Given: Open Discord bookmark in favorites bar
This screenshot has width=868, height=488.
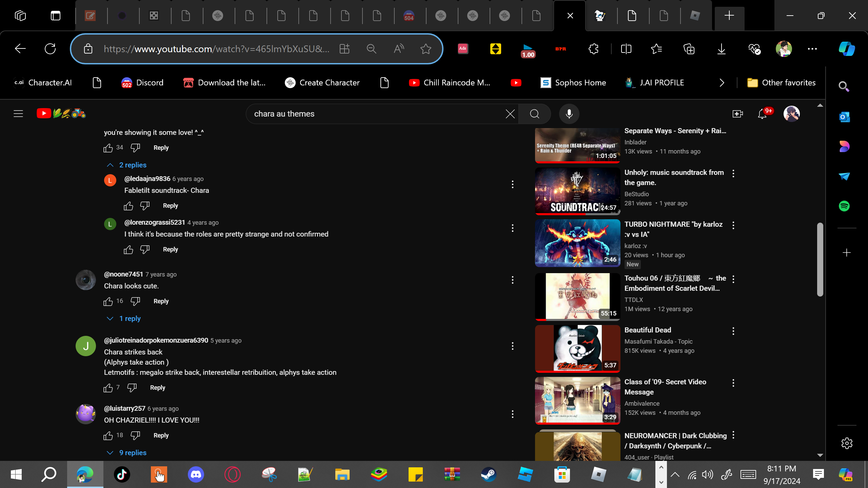Looking at the screenshot, I should [142, 83].
